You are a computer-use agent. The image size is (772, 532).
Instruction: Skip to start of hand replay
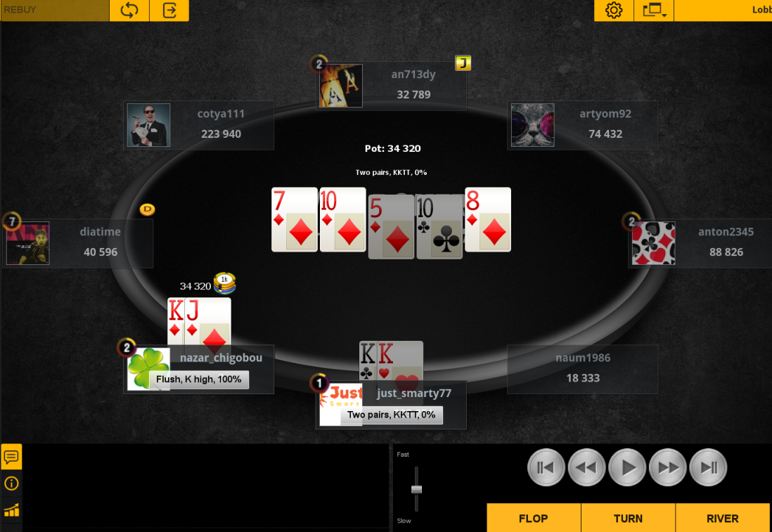click(546, 467)
